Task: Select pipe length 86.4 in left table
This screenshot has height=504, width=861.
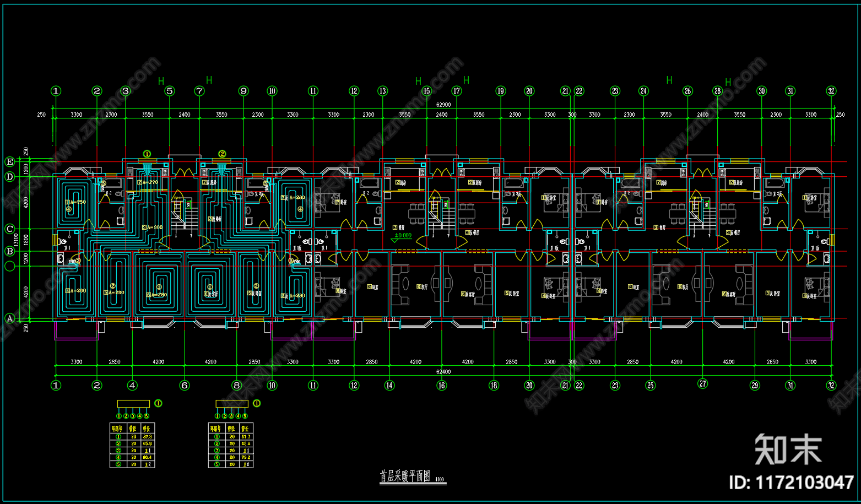Action: [x=147, y=457]
